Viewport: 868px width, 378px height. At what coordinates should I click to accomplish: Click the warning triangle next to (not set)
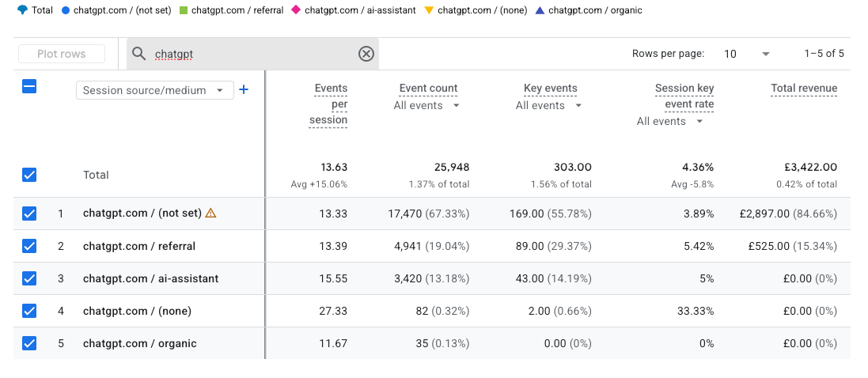pos(210,213)
